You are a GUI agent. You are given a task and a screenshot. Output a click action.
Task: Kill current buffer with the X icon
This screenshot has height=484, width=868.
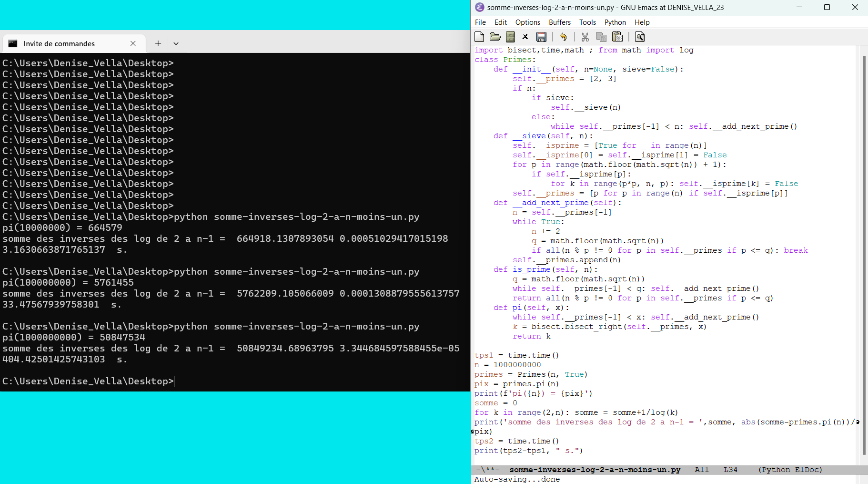tap(525, 37)
